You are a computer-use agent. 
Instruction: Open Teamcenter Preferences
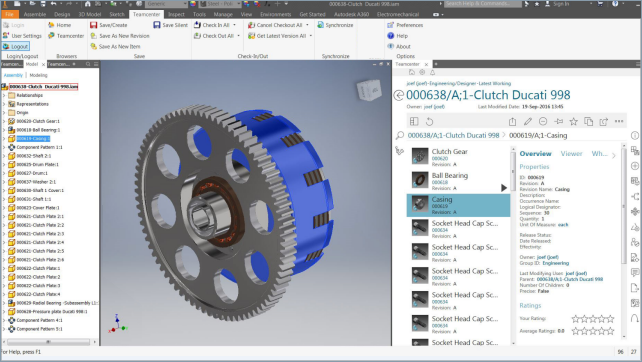tap(405, 25)
